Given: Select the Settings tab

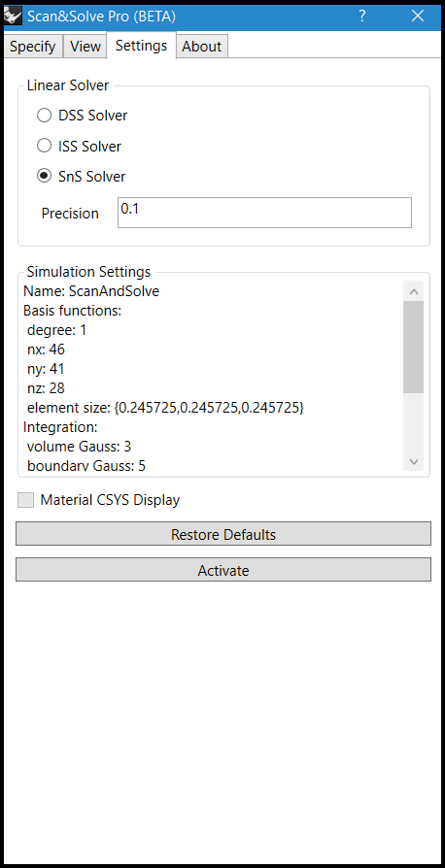Looking at the screenshot, I should coord(141,46).
